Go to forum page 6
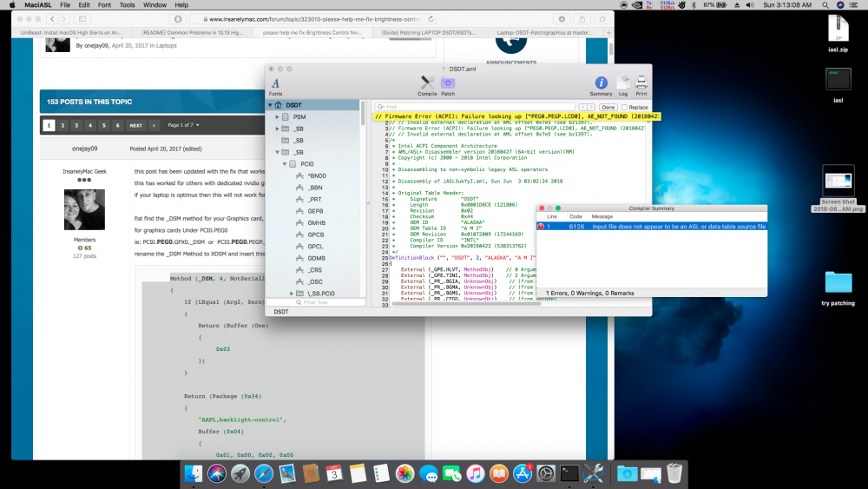 [117, 126]
